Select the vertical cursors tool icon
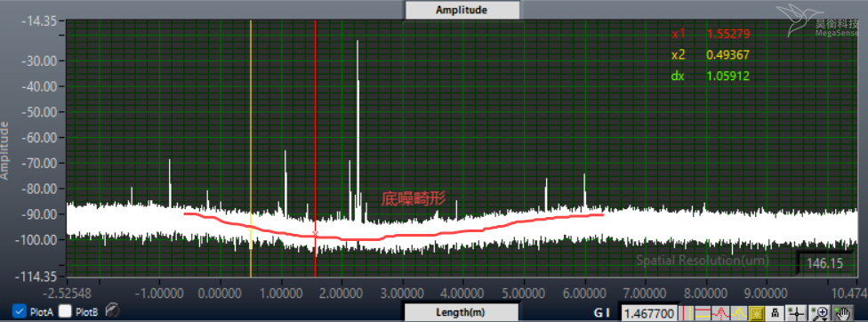The height and width of the screenshot is (322, 868). (686, 314)
